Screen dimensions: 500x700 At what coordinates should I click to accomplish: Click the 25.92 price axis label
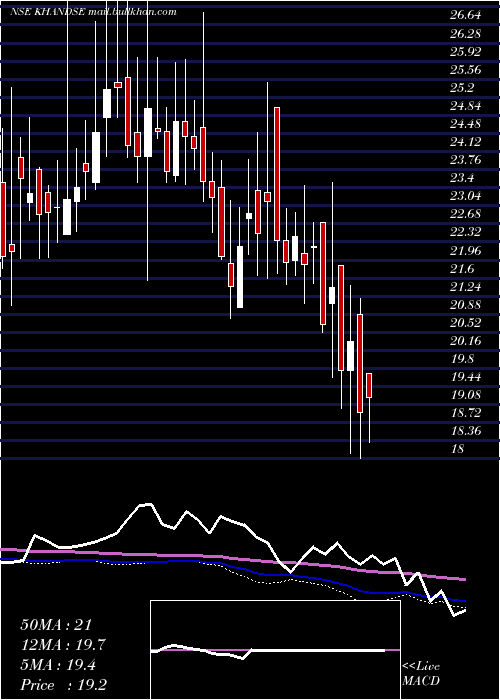tap(465, 52)
